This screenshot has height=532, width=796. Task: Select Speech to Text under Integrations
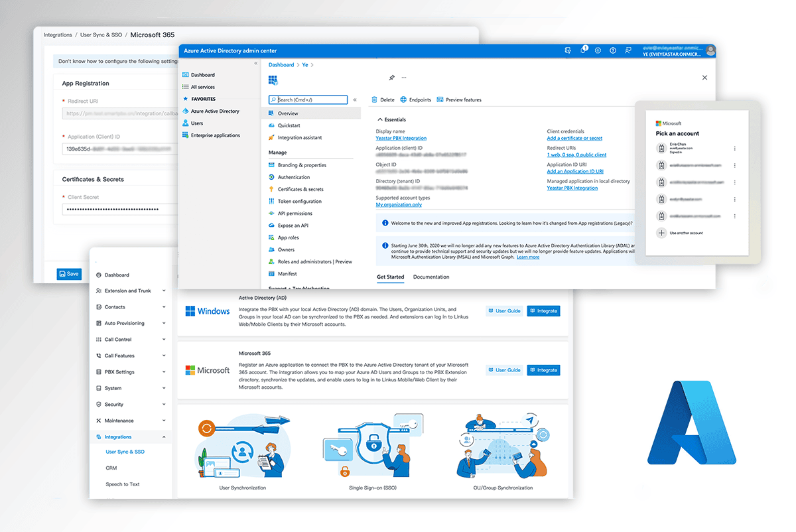(123, 484)
